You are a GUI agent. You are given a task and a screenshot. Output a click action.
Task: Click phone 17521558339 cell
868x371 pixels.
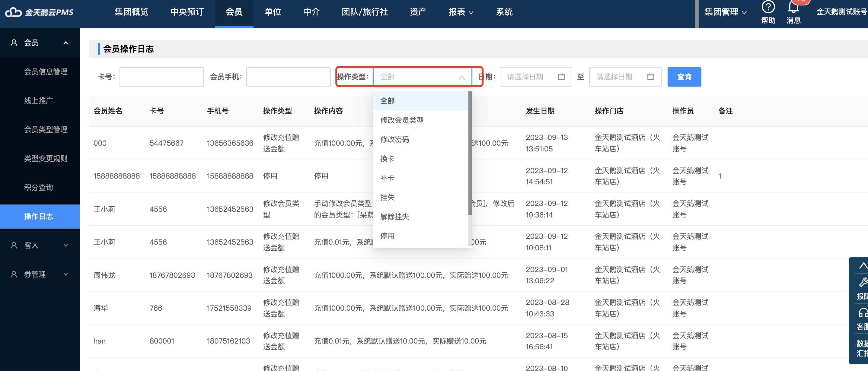pos(229,308)
